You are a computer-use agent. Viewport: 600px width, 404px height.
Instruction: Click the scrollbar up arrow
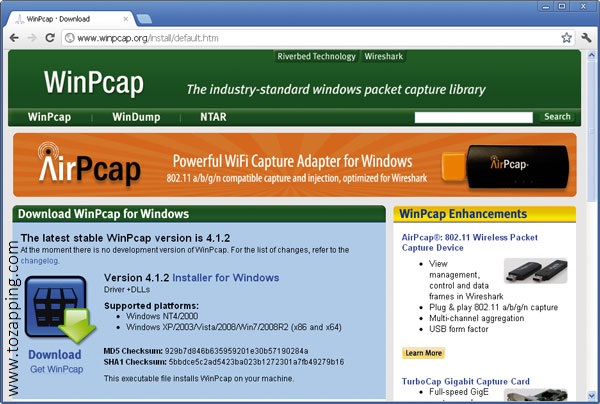click(591, 55)
